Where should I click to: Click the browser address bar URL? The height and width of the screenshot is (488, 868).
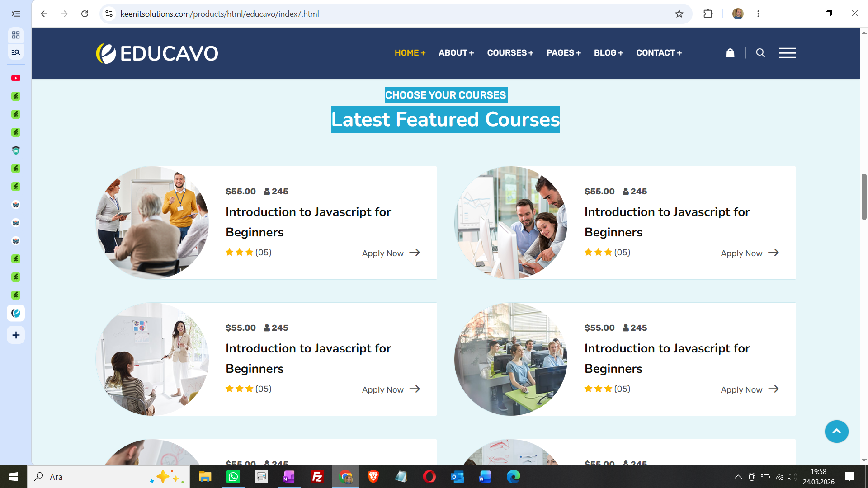coord(220,14)
